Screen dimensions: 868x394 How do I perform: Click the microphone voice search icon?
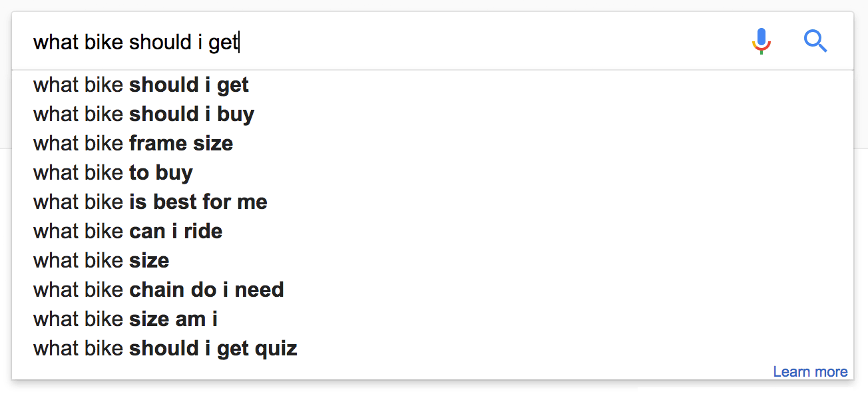pyautogui.click(x=761, y=42)
